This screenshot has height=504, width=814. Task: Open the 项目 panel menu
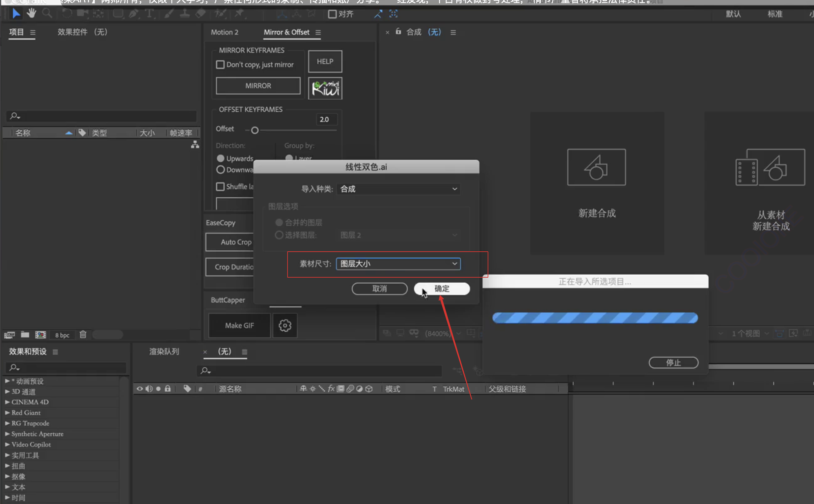click(x=33, y=32)
